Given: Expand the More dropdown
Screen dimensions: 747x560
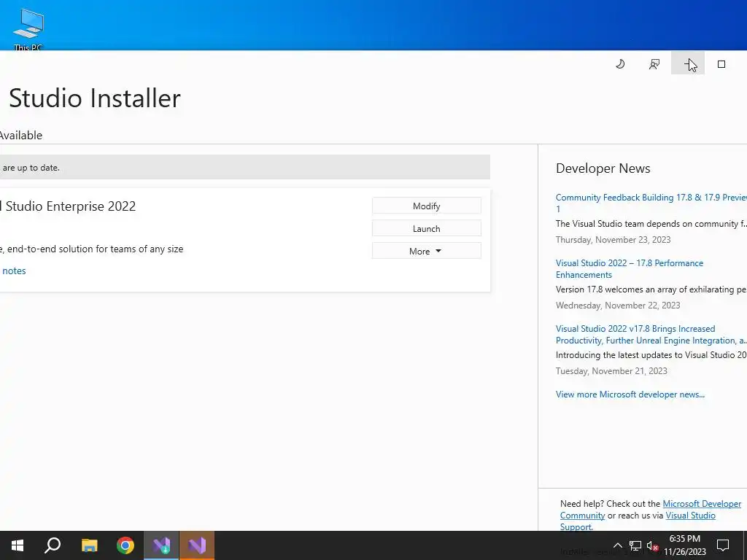Looking at the screenshot, I should click(426, 251).
